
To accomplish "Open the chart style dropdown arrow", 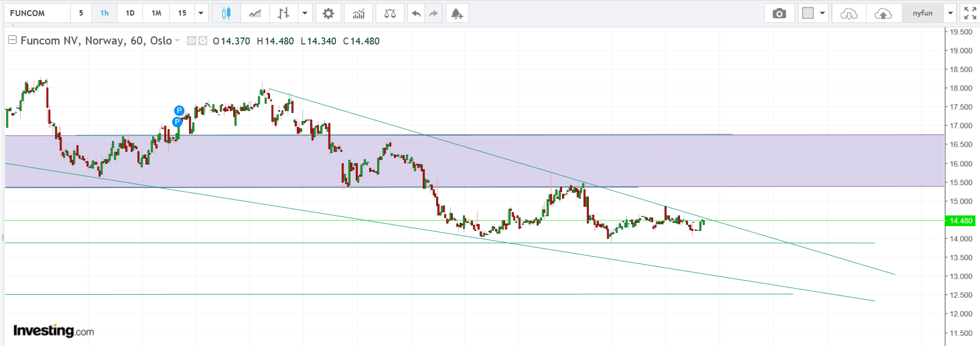I will click(x=305, y=13).
